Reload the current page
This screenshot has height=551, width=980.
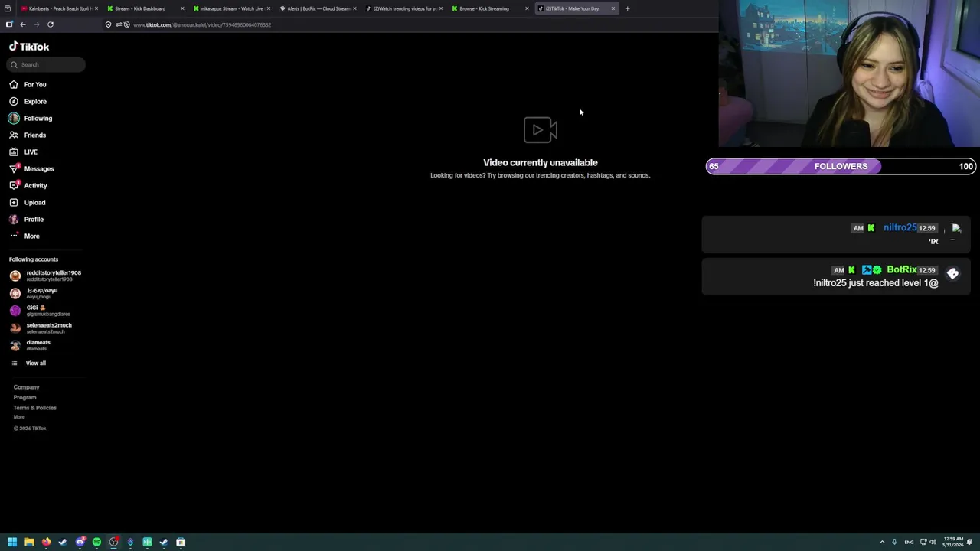coord(51,24)
